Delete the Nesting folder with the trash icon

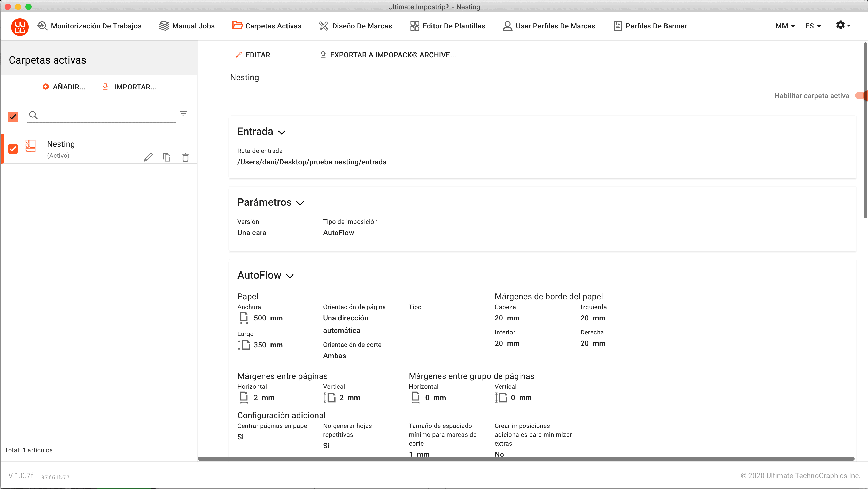[185, 157]
